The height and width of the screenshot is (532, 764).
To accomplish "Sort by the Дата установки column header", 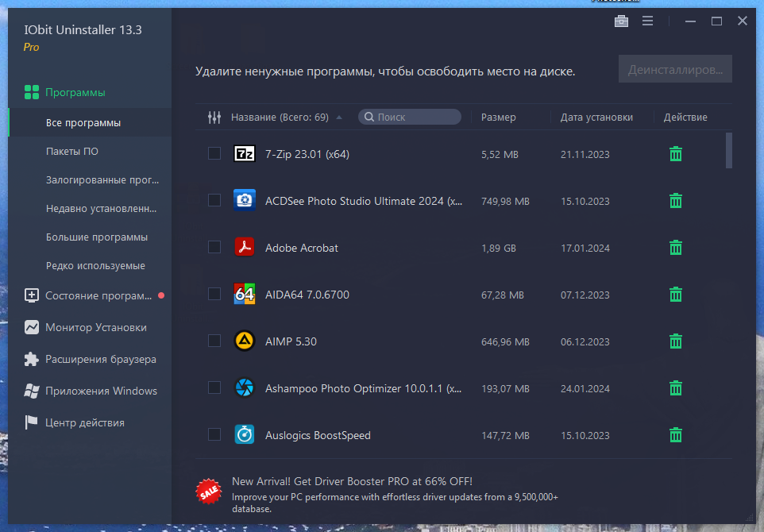I will pos(596,118).
